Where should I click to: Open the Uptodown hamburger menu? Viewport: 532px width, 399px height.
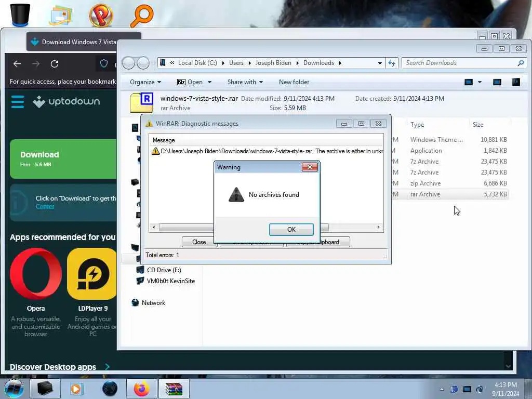tap(18, 101)
